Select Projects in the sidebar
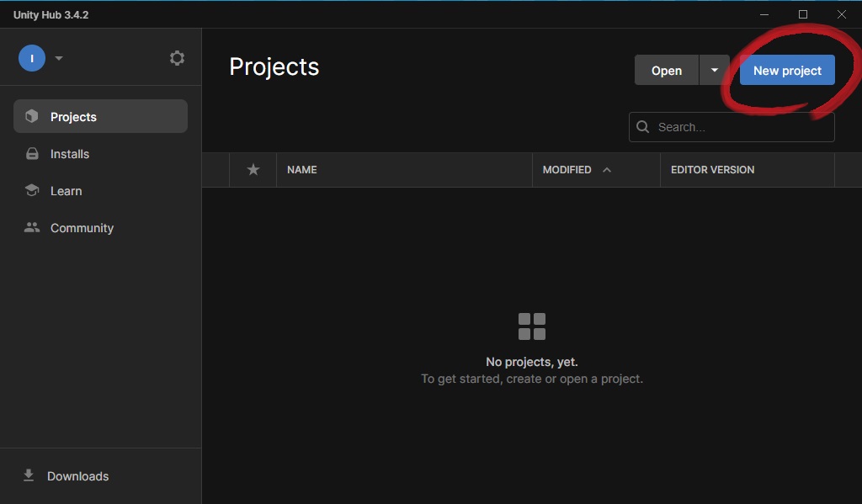The height and width of the screenshot is (504, 862). click(101, 116)
